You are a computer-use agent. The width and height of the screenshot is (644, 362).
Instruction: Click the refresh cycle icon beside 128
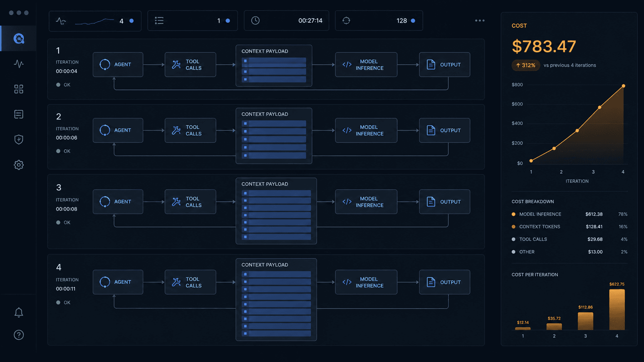coord(346,21)
